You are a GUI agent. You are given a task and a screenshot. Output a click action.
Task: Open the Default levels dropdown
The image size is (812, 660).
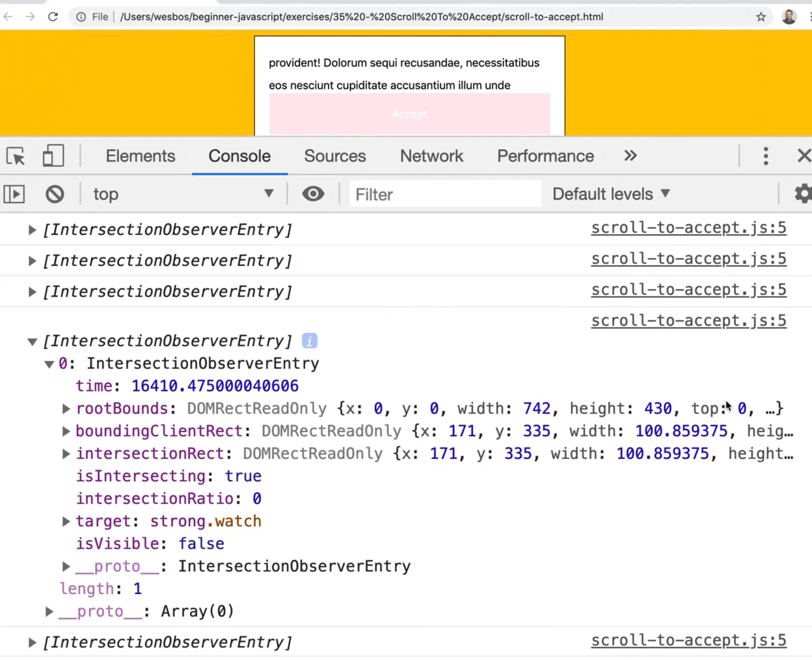(611, 194)
